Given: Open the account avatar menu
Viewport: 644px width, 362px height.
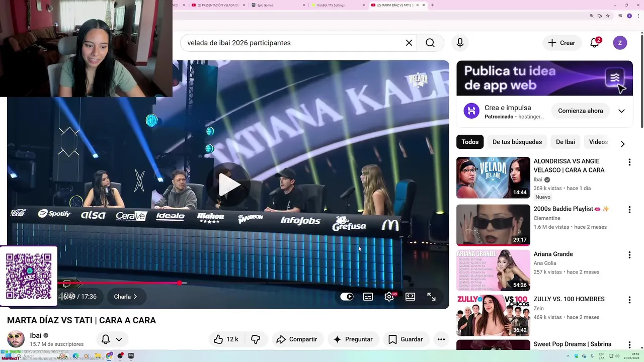Looking at the screenshot, I should coord(620,43).
